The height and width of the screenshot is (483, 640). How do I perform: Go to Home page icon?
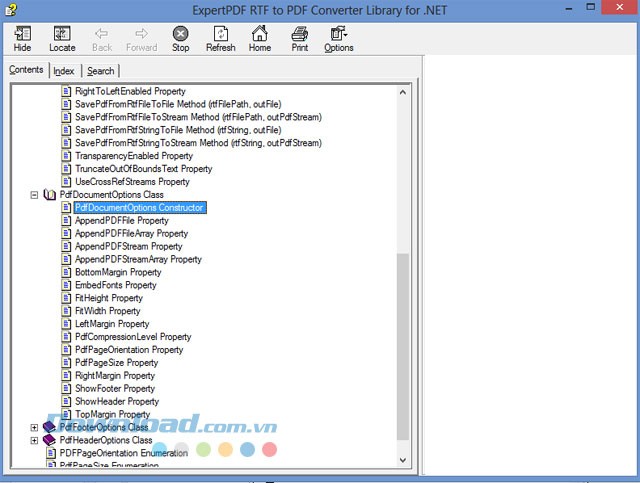tap(260, 33)
